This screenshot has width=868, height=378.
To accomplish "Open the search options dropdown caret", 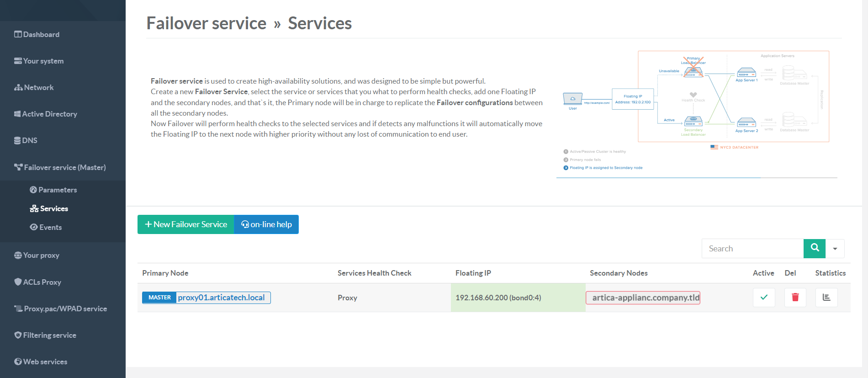I will pyautogui.click(x=835, y=249).
